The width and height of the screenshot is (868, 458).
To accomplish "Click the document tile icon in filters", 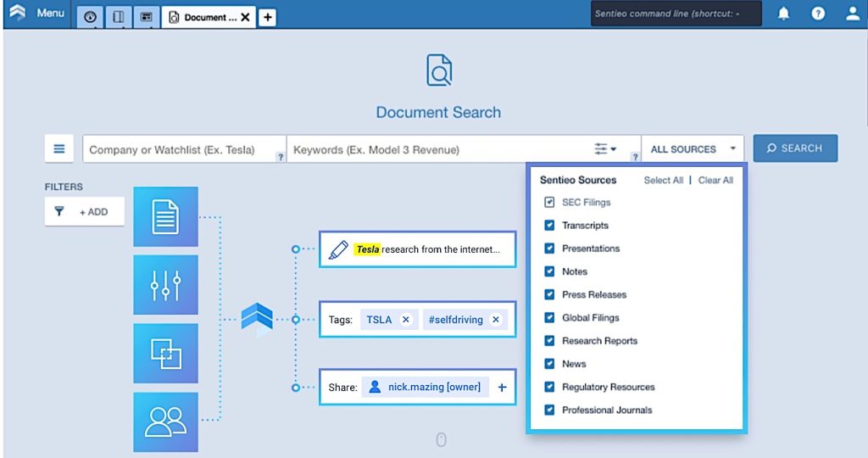I will click(165, 216).
